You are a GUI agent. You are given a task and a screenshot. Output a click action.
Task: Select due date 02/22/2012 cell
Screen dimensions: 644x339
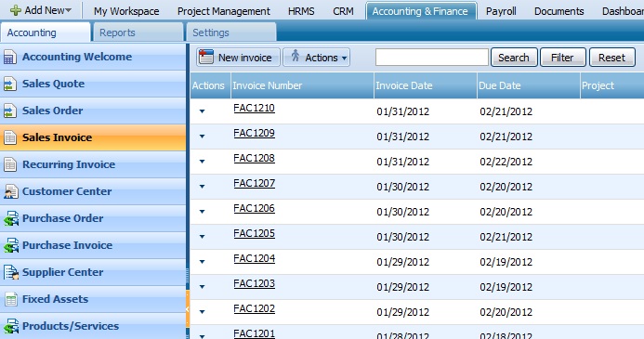pyautogui.click(x=506, y=162)
